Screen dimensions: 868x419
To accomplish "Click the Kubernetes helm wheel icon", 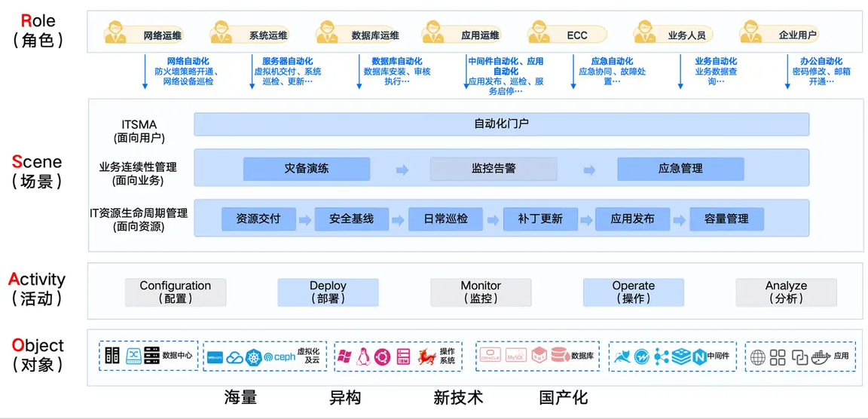I will pos(253,357).
